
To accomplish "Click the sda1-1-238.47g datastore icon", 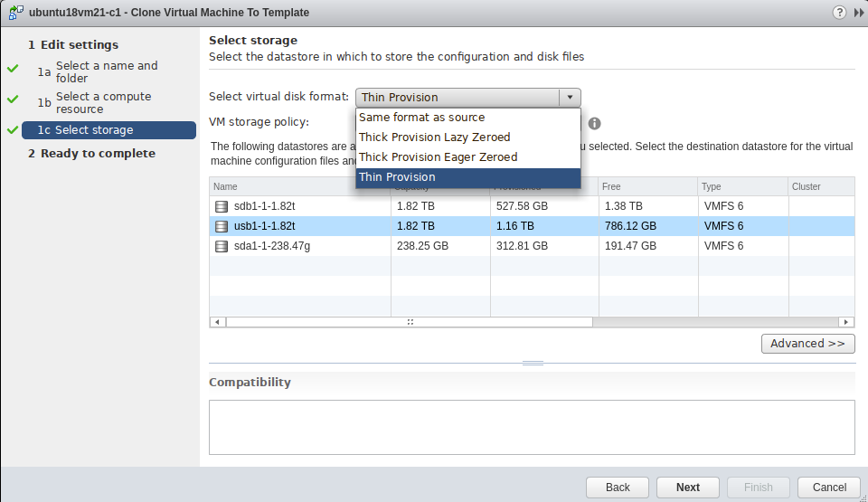I will (x=222, y=246).
